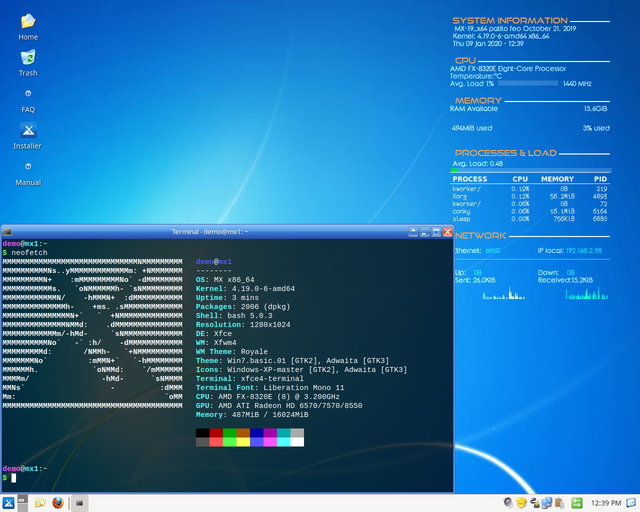
Task: Click the PROCESS column header in Conky
Action: pyautogui.click(x=469, y=179)
